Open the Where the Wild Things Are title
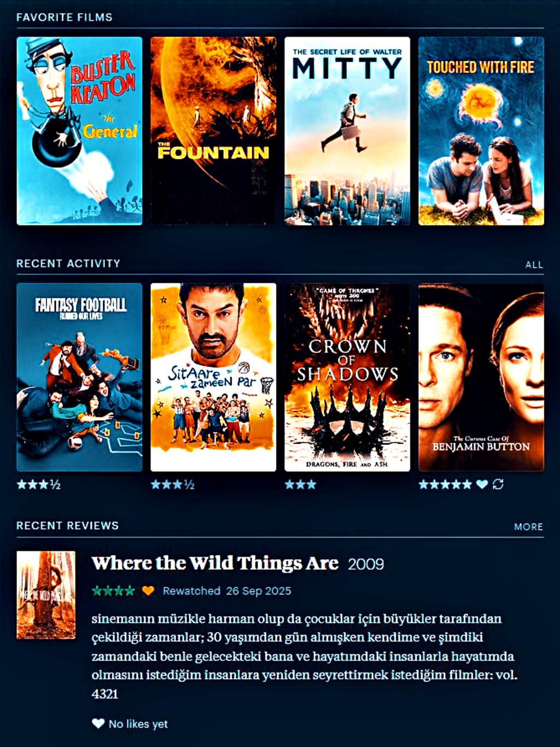 215,563
